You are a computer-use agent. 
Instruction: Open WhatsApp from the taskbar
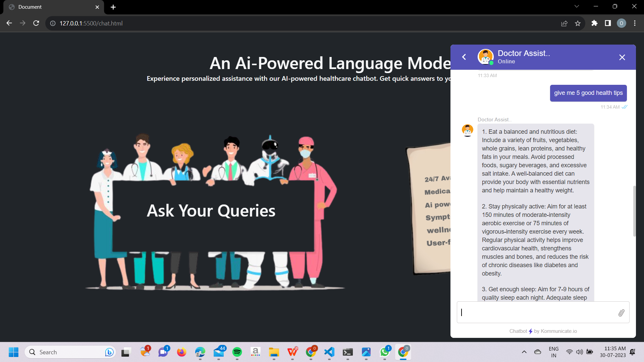pyautogui.click(x=385, y=352)
